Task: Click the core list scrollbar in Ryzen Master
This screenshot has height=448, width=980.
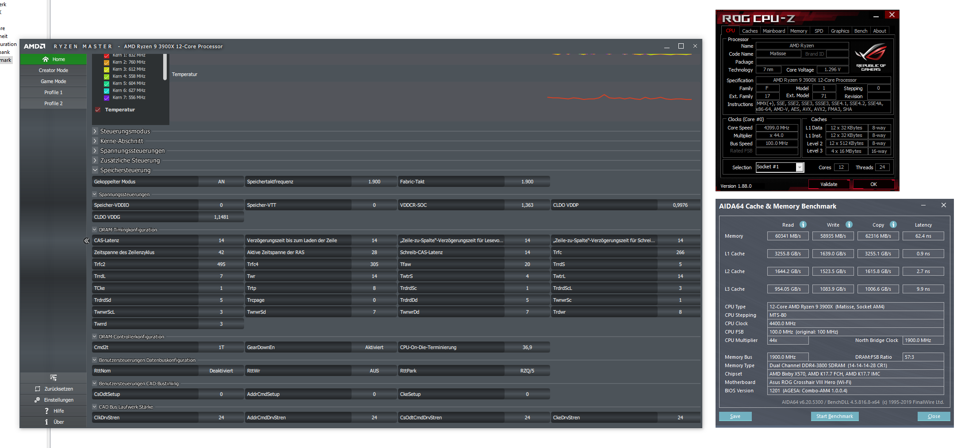Action: (165, 67)
